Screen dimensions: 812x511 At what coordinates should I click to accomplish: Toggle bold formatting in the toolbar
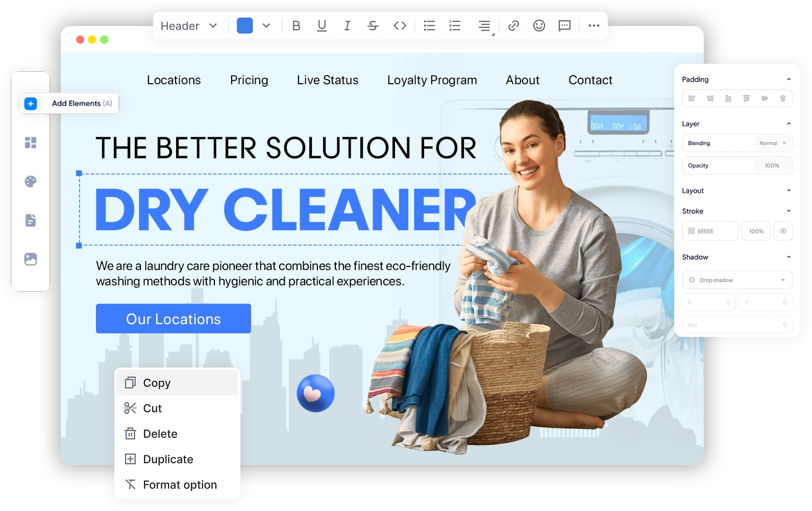[x=296, y=26]
